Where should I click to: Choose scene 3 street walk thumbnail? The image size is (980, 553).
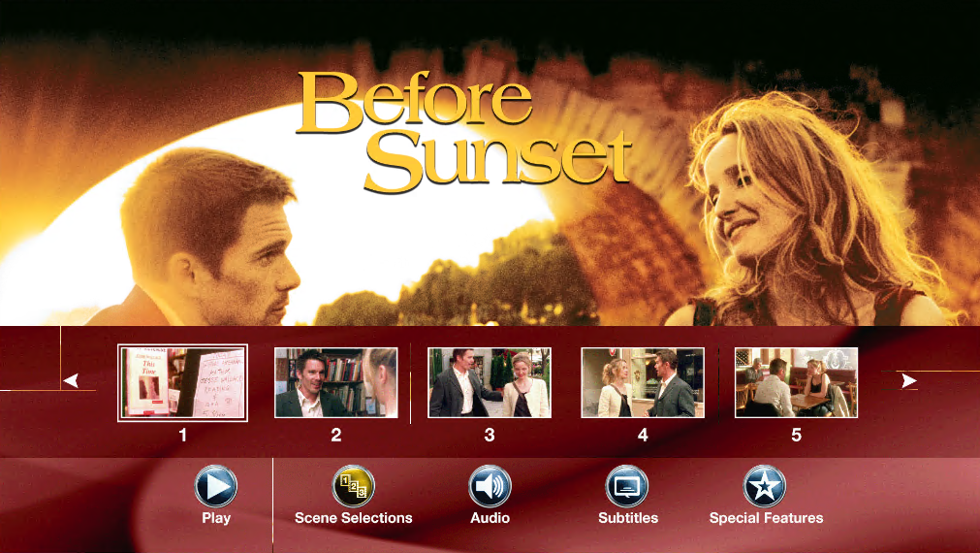(x=490, y=383)
